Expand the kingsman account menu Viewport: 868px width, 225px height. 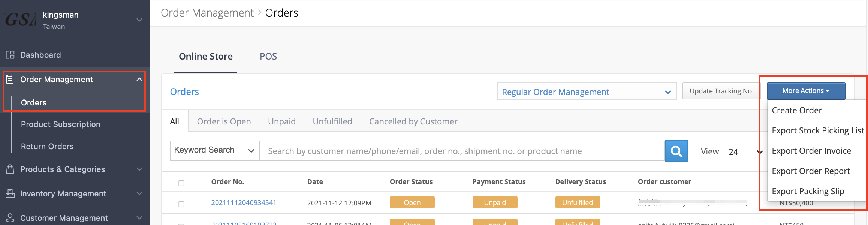click(x=139, y=19)
